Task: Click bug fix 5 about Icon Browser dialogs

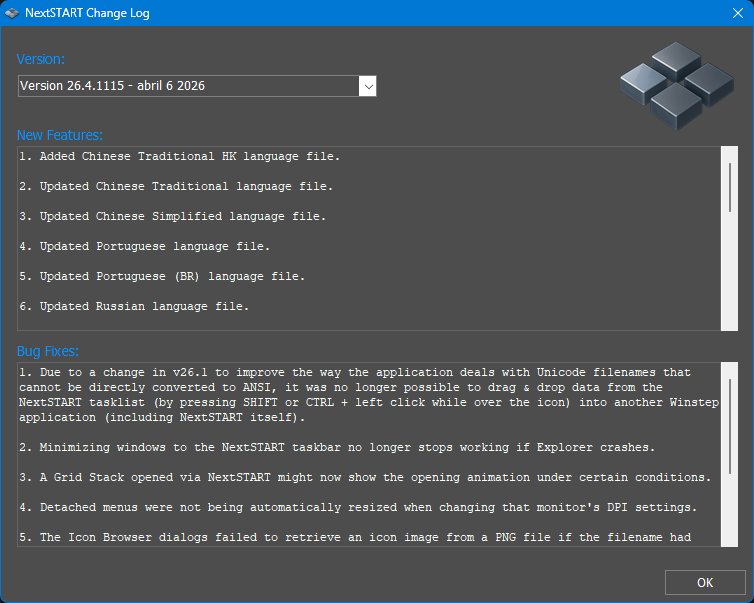Action: (355, 537)
